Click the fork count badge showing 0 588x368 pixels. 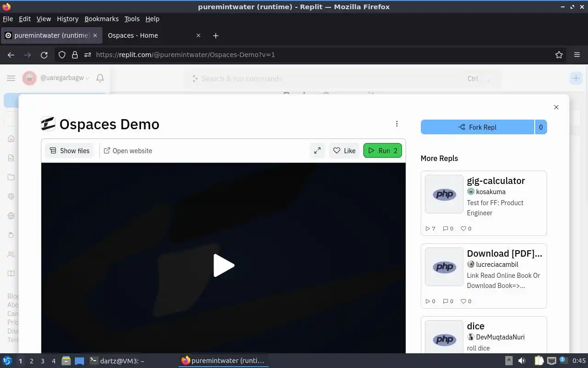tap(541, 127)
